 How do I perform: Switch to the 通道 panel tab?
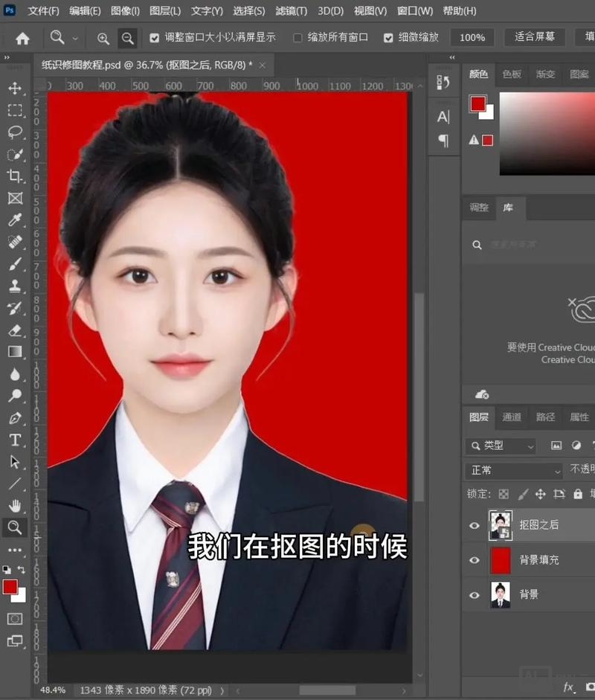512,417
